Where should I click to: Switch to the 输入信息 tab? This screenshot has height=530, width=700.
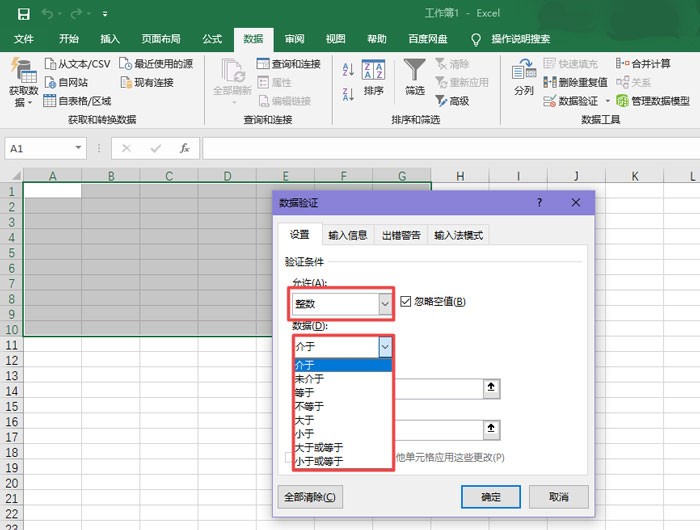[348, 236]
